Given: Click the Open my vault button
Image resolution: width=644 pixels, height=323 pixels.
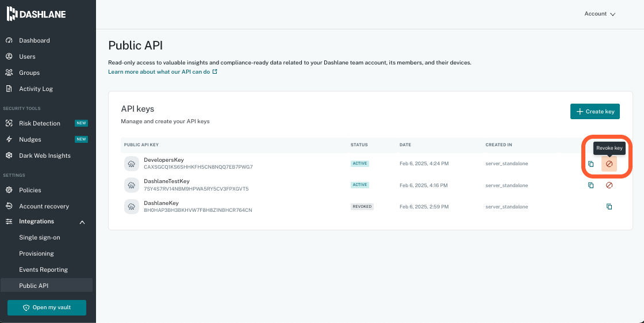Looking at the screenshot, I should click(47, 307).
